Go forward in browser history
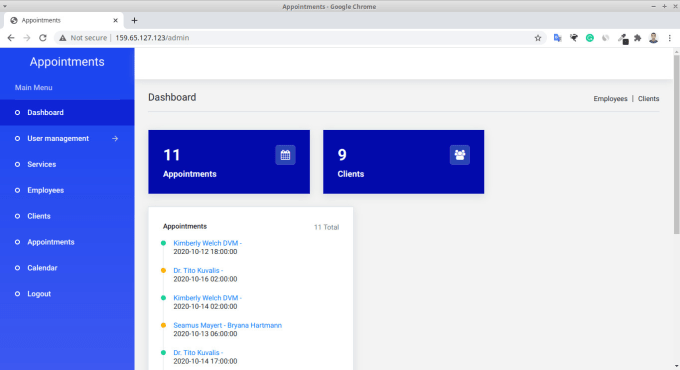 (x=26, y=38)
